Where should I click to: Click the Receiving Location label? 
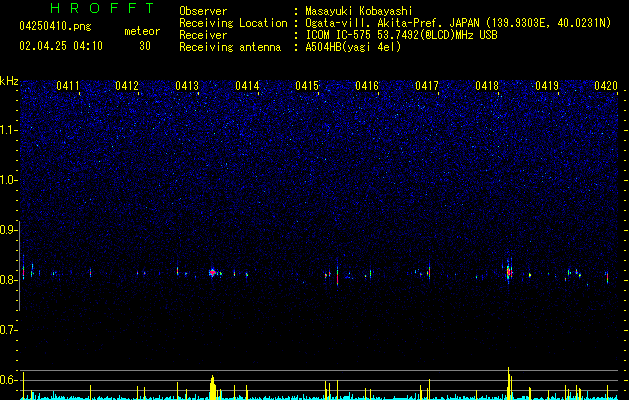pyautogui.click(x=233, y=23)
